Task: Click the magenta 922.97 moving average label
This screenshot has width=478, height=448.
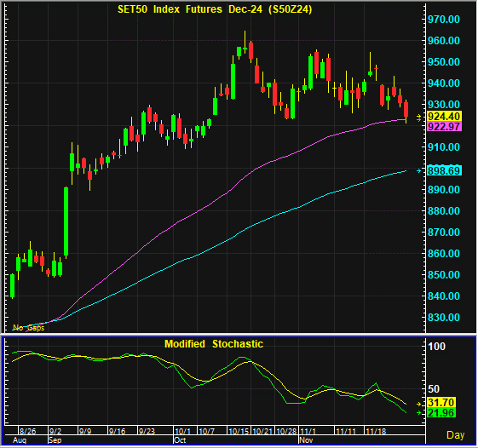Action: (x=444, y=126)
